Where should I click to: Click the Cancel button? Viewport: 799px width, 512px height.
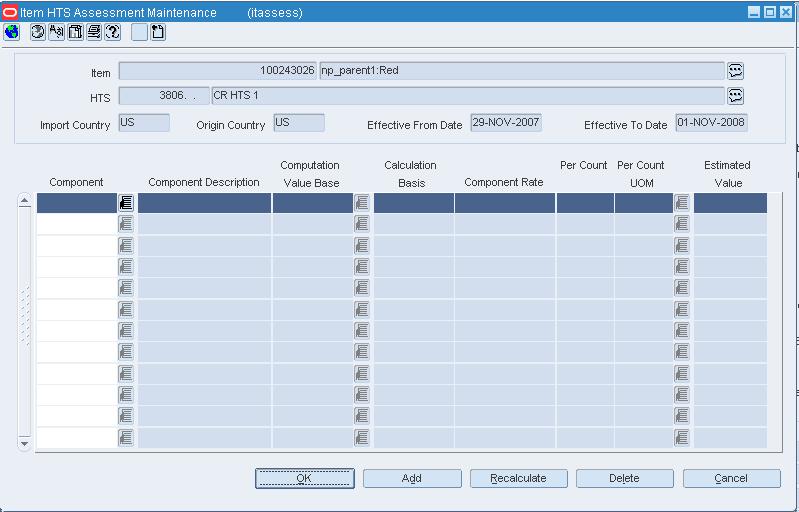tap(731, 478)
